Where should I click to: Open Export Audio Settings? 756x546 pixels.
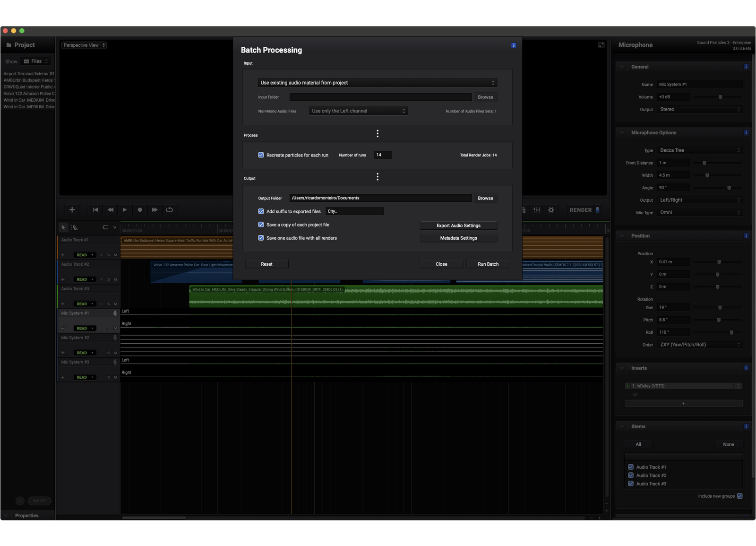pyautogui.click(x=458, y=225)
